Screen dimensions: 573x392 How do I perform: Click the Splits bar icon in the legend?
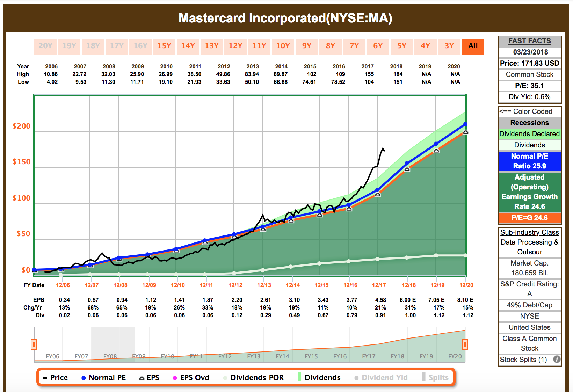[423, 377]
